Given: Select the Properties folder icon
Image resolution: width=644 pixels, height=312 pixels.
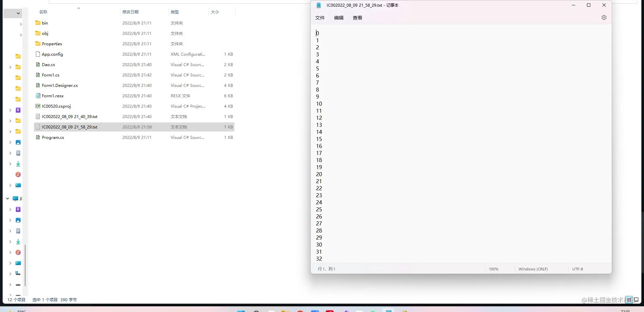Looking at the screenshot, I should [x=38, y=44].
